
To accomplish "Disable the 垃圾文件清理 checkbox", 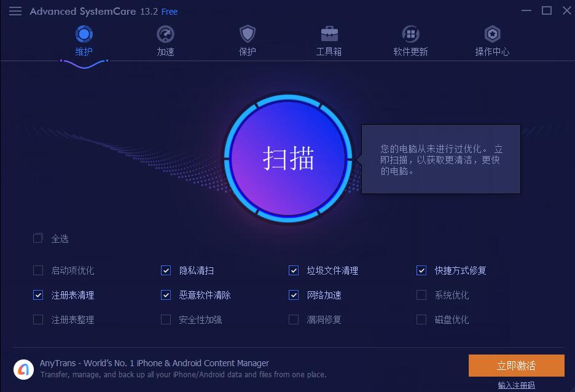I will 294,270.
